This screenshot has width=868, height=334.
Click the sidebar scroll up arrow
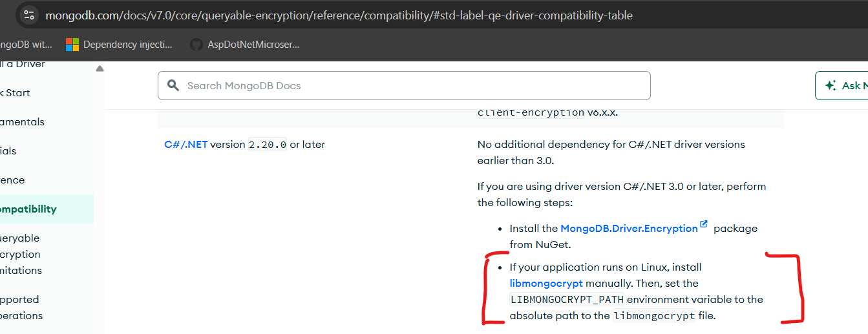100,68
